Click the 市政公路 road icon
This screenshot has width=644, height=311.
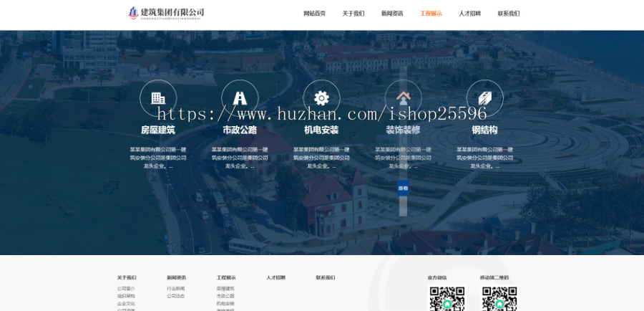coord(240,98)
